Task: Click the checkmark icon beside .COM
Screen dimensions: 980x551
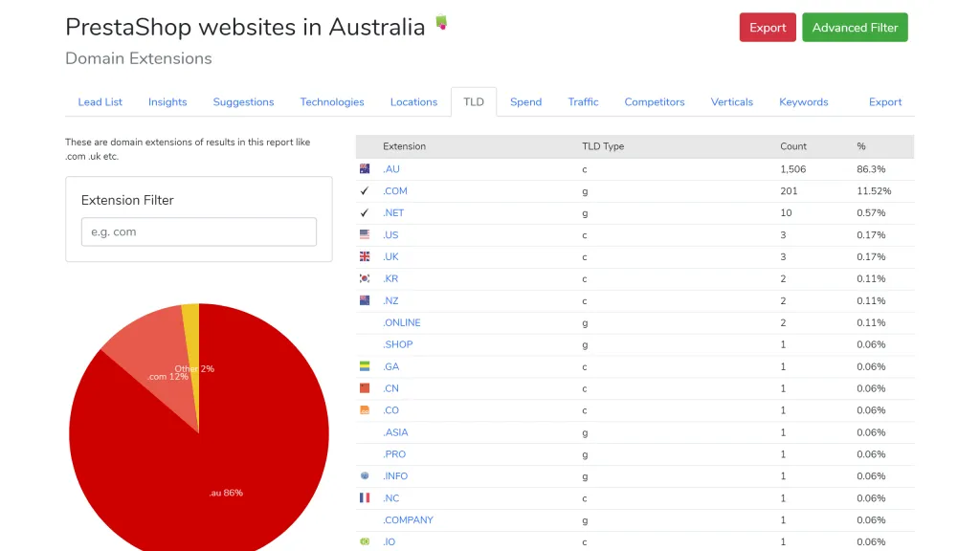Action: pos(365,191)
